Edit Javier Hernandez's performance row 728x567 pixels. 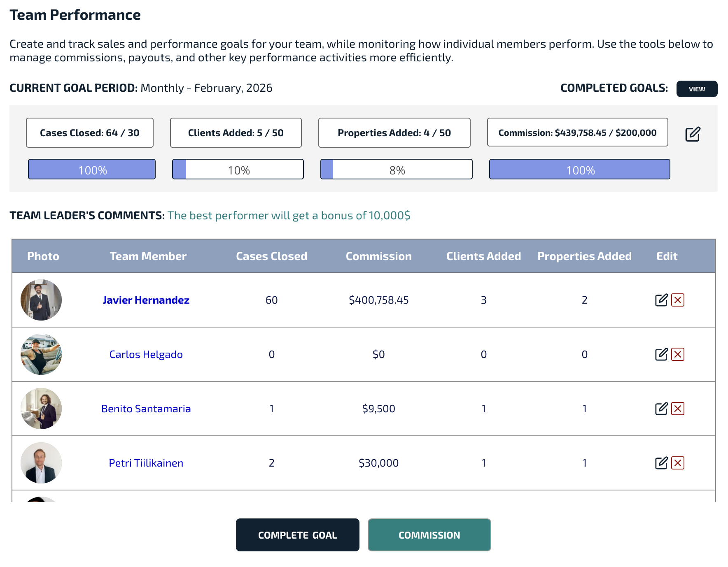(x=661, y=300)
